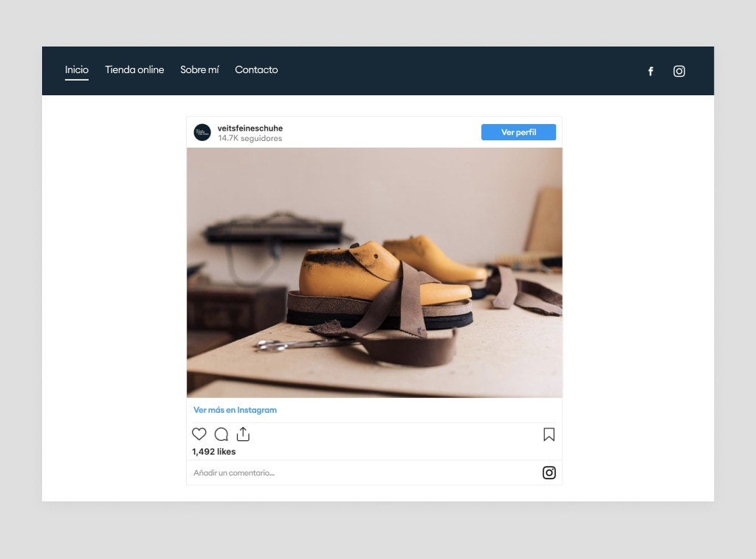Navigate to Sobre mí
756x559 pixels.
coord(199,70)
